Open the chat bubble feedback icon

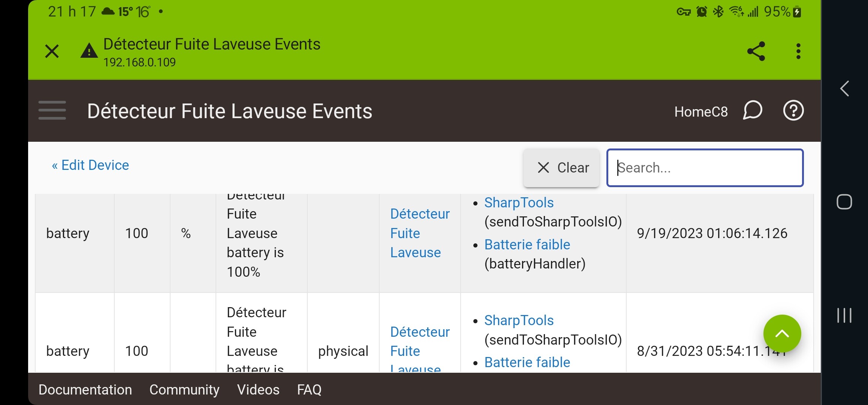[753, 111]
